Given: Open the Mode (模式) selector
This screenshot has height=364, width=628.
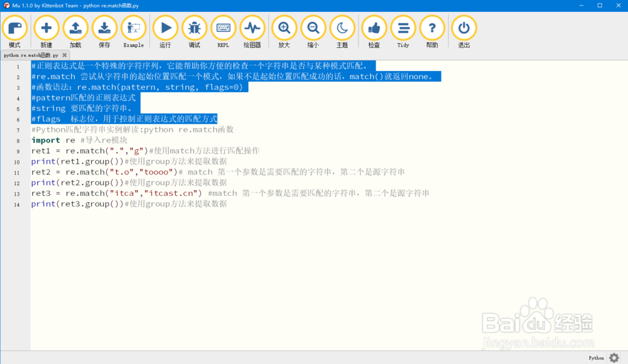Looking at the screenshot, I should coord(15,31).
